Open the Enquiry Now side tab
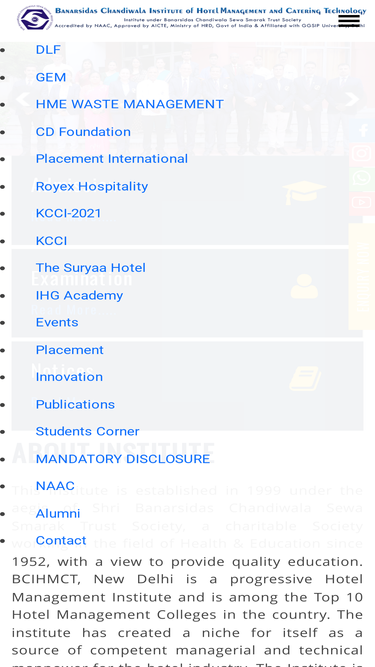Image resolution: width=375 pixels, height=667 pixels. point(362,276)
